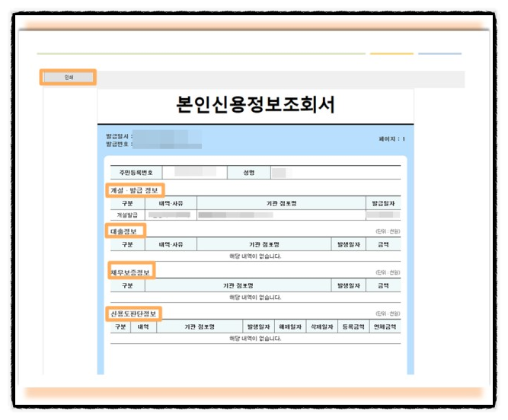Click the 주민등록번호 label cell
Screen dimensions: 508x420
(x=136, y=173)
